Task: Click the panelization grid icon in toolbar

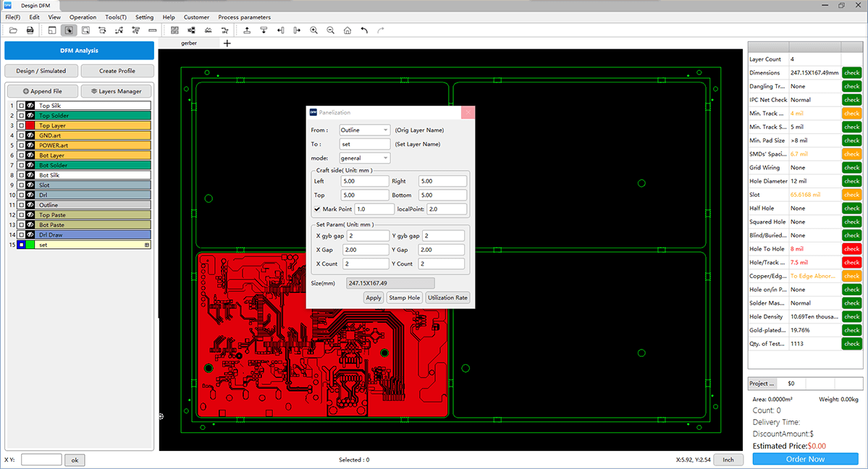Action: (174, 30)
